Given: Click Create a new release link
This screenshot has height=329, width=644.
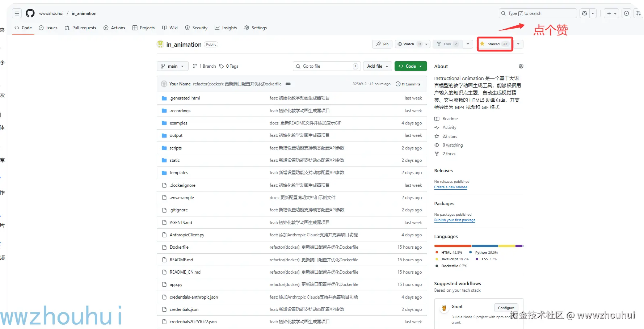Looking at the screenshot, I should pyautogui.click(x=451, y=187).
